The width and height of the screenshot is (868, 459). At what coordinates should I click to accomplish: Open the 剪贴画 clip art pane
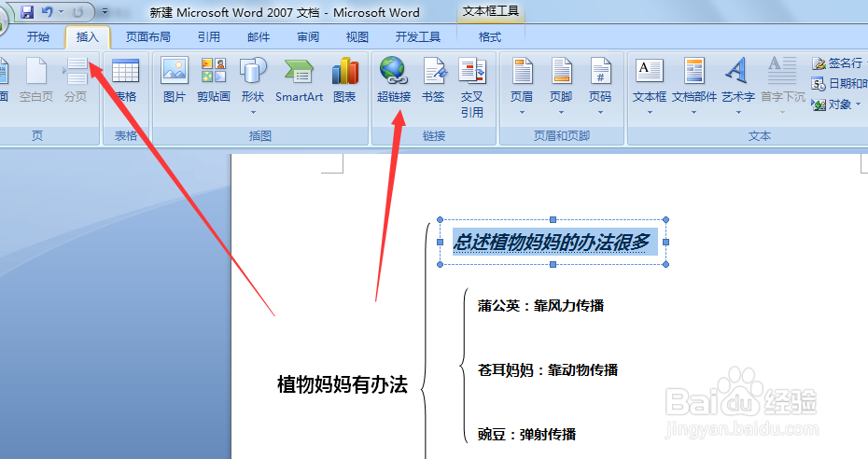click(214, 80)
